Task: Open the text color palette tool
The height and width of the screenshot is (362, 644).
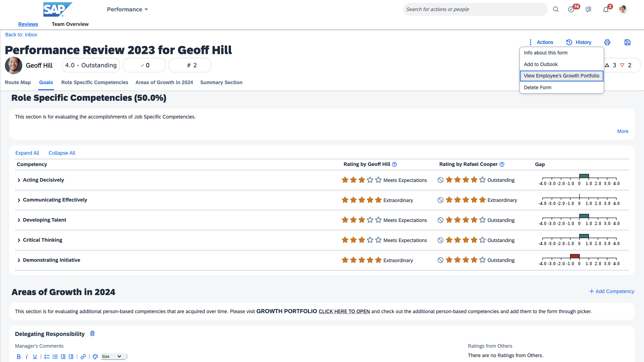Action: (x=95, y=357)
